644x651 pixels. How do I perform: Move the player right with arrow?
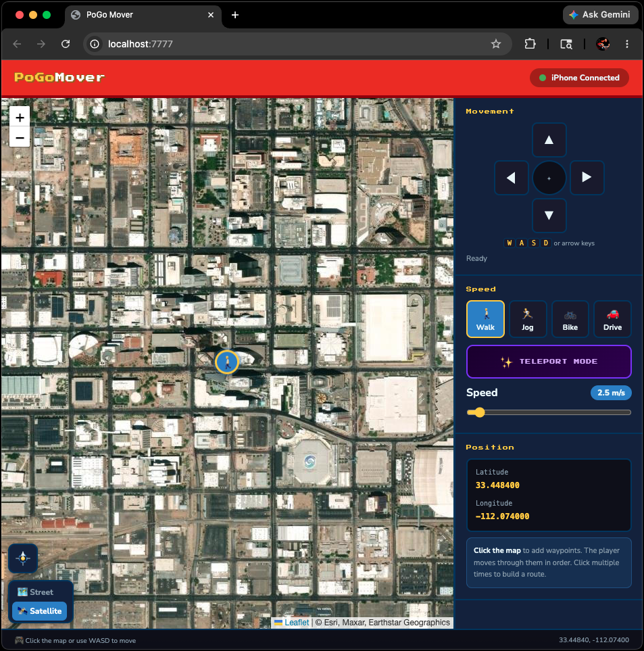pos(587,178)
